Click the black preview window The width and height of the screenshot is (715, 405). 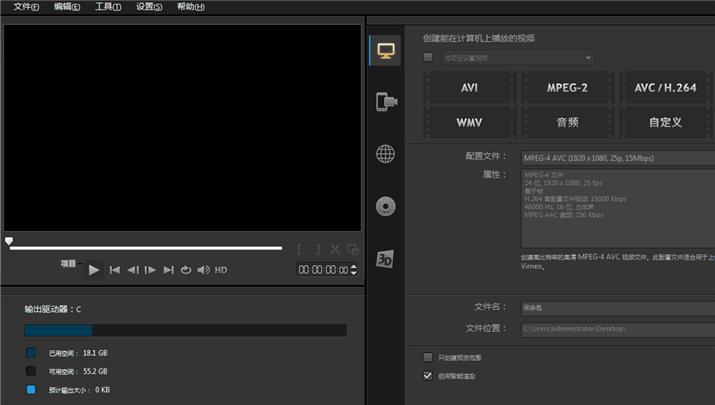(182, 128)
